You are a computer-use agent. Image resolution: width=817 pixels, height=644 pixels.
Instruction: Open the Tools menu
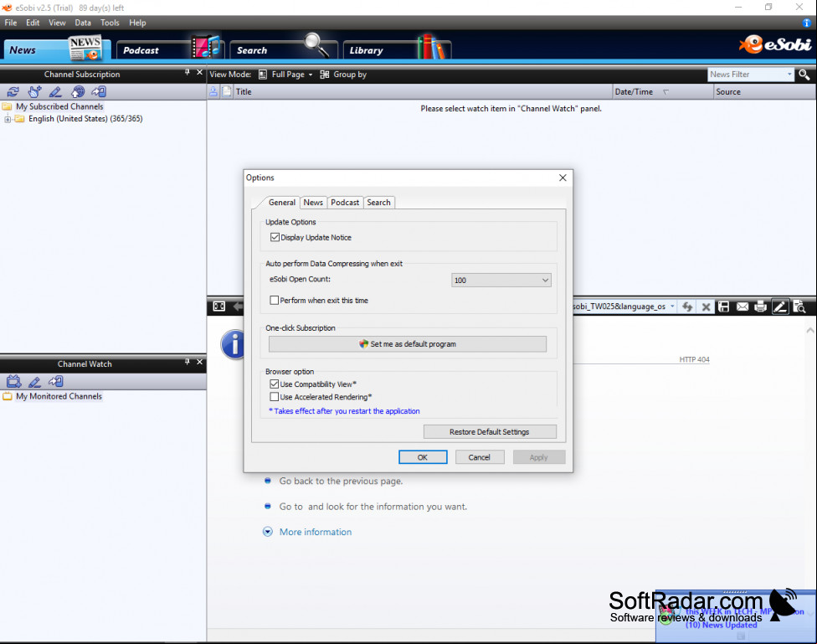coord(110,23)
